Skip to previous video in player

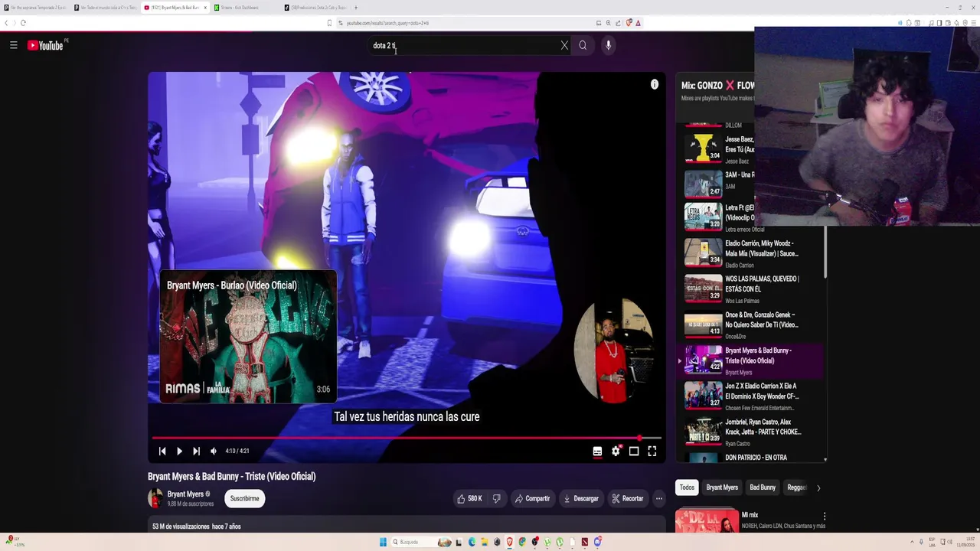point(162,452)
